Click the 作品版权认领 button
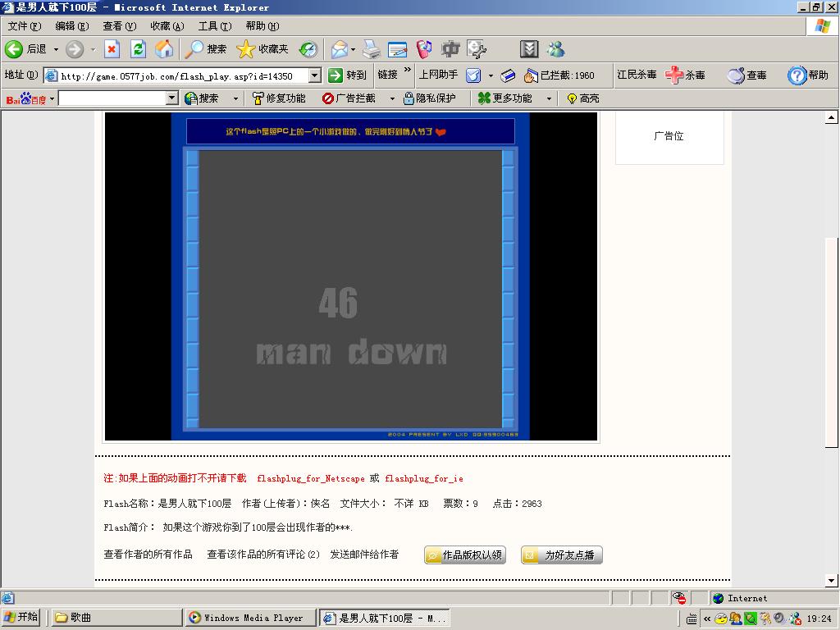The height and width of the screenshot is (630, 840). (465, 555)
